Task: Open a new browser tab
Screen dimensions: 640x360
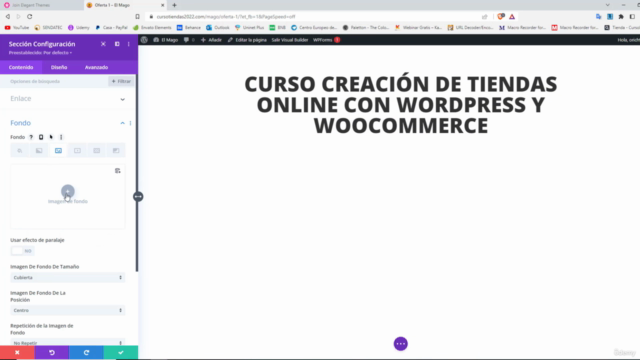Action: click(x=174, y=5)
